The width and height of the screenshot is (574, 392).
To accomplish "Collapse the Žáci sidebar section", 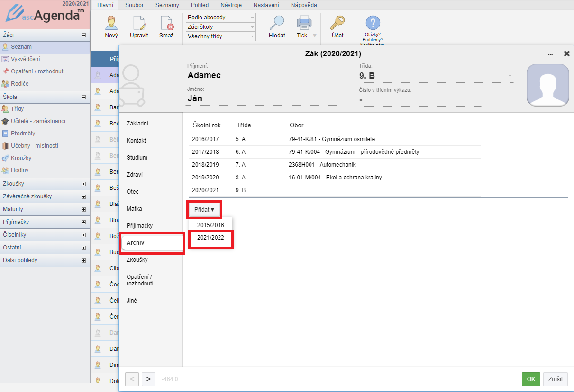I will pyautogui.click(x=83, y=35).
